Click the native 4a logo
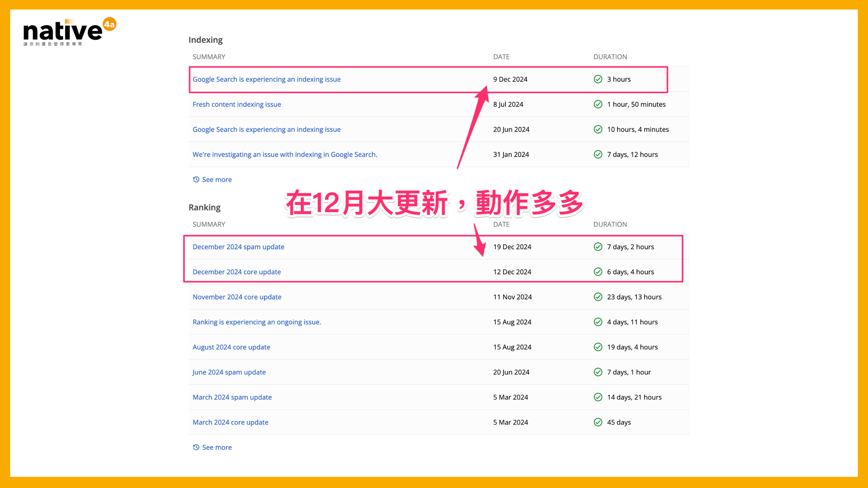Image resolution: width=868 pixels, height=488 pixels. tap(69, 32)
